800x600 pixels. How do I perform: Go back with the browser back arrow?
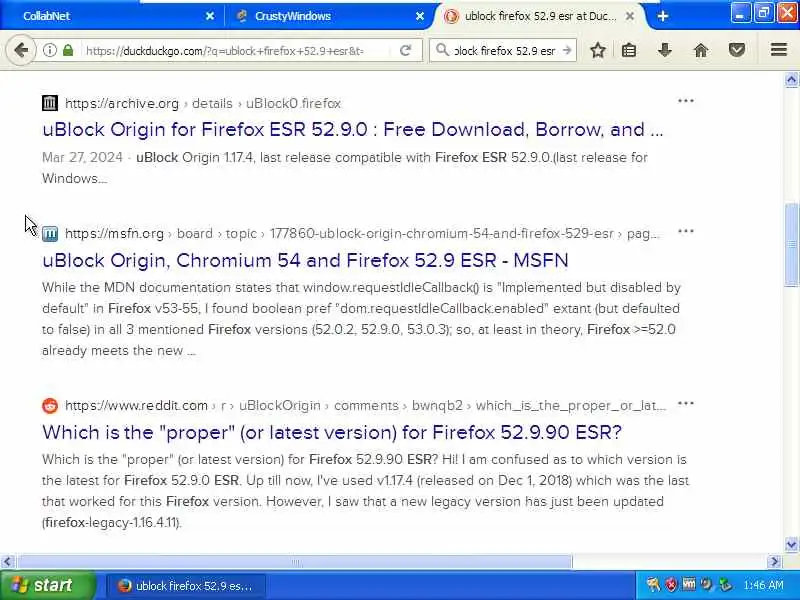coord(21,50)
